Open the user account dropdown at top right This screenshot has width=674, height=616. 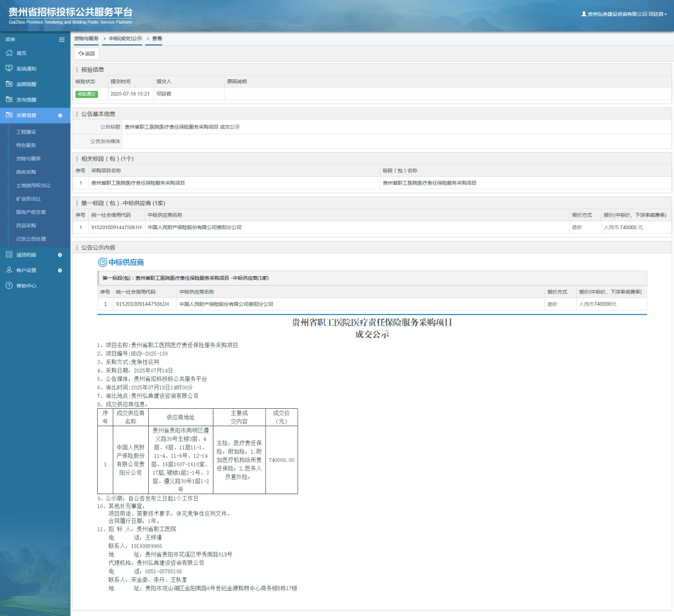[x=624, y=14]
